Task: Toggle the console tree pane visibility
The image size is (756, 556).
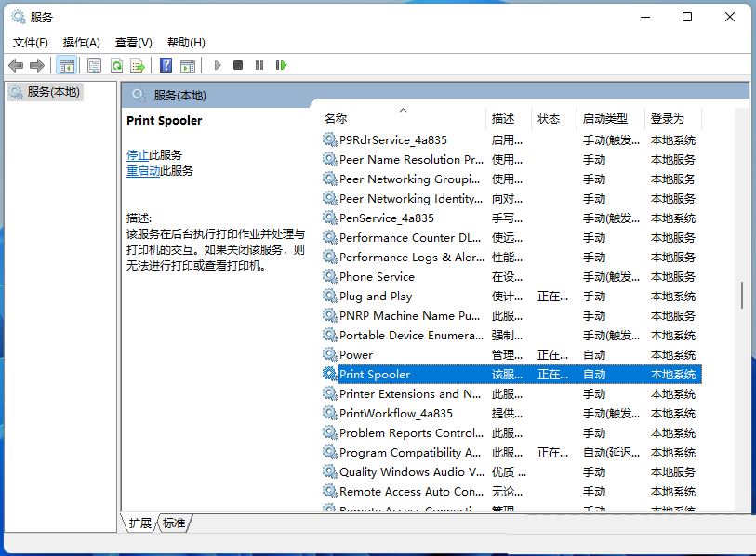Action: 66,65
